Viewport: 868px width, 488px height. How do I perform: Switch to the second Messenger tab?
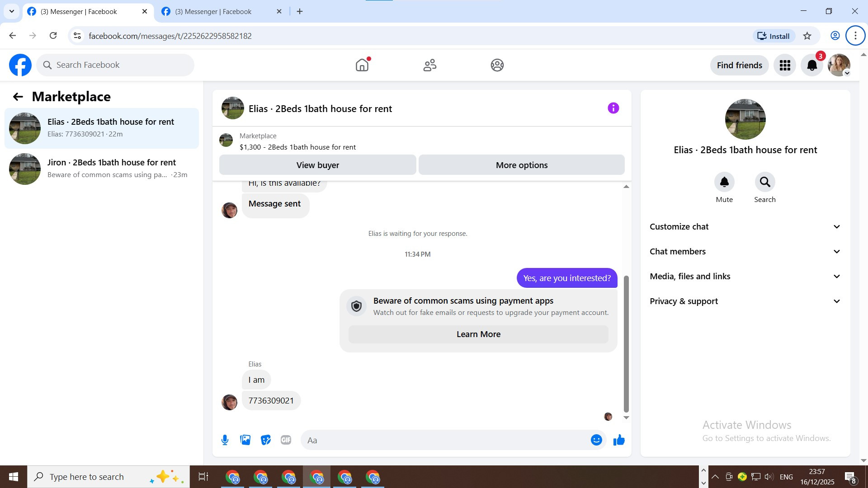coord(222,12)
